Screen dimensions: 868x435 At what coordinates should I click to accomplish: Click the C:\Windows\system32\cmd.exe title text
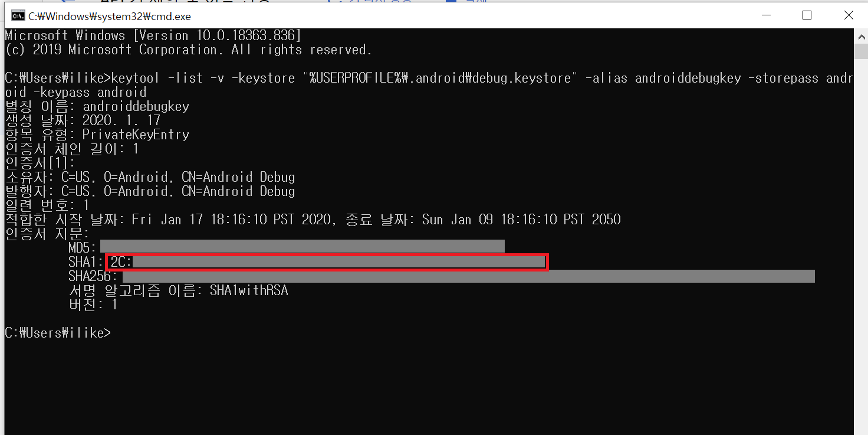coord(110,17)
